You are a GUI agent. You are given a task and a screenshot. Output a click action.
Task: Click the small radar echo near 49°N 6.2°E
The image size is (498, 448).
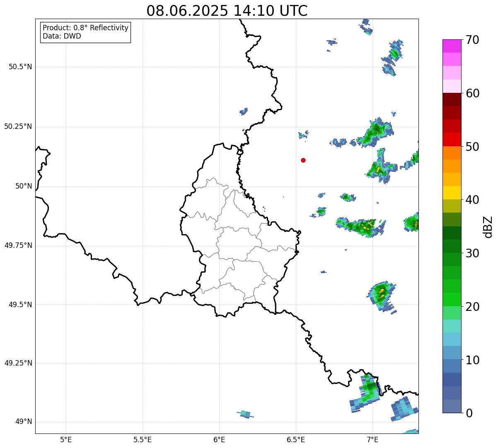[245, 414]
